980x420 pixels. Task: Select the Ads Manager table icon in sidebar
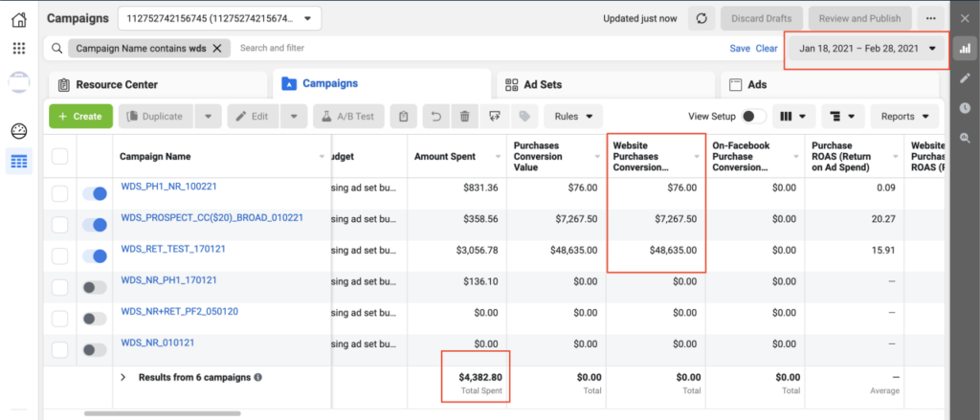[x=19, y=162]
